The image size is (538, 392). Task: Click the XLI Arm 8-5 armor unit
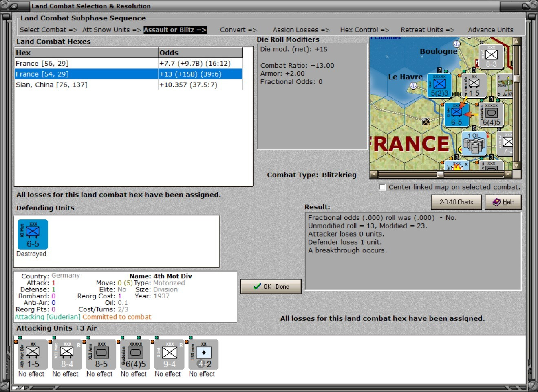point(101,355)
